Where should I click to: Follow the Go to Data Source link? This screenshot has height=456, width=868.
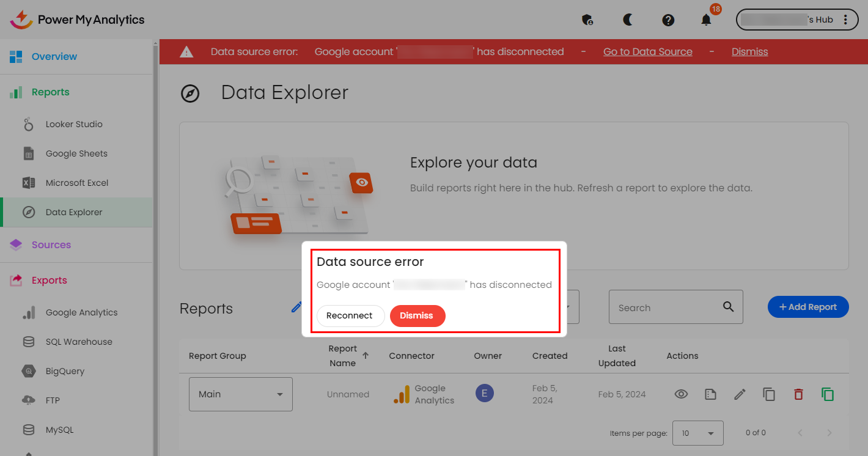click(x=647, y=51)
